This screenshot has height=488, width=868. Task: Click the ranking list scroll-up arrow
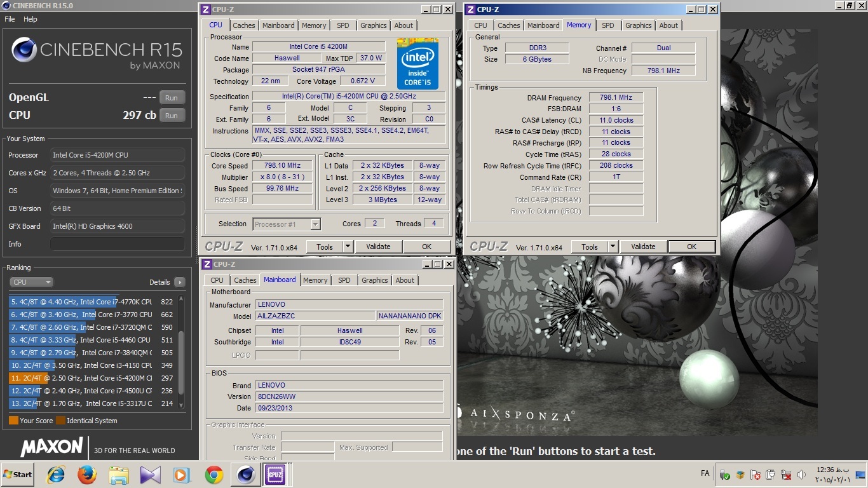[181, 298]
